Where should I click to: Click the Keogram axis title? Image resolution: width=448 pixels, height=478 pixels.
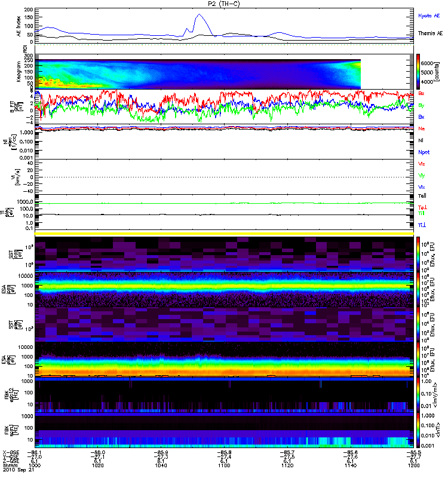pos(19,71)
